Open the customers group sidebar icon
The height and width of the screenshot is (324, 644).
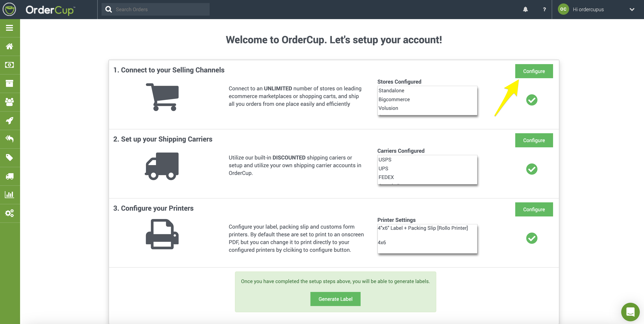(x=9, y=102)
